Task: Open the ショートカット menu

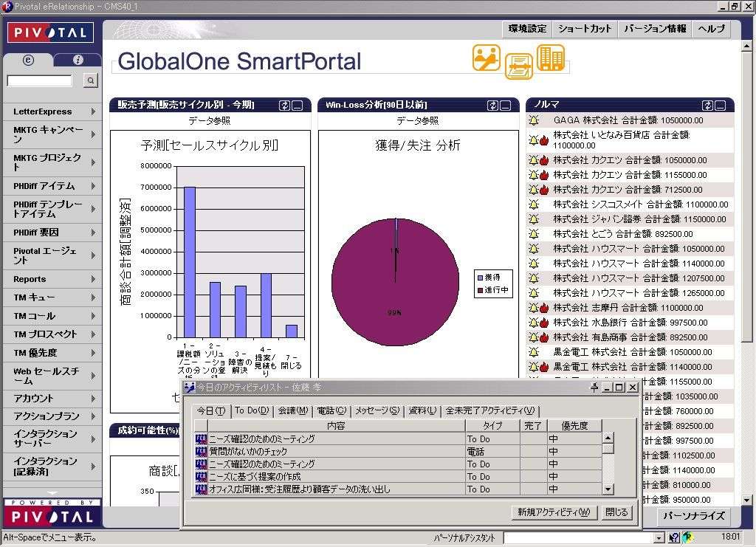Action: tap(585, 29)
